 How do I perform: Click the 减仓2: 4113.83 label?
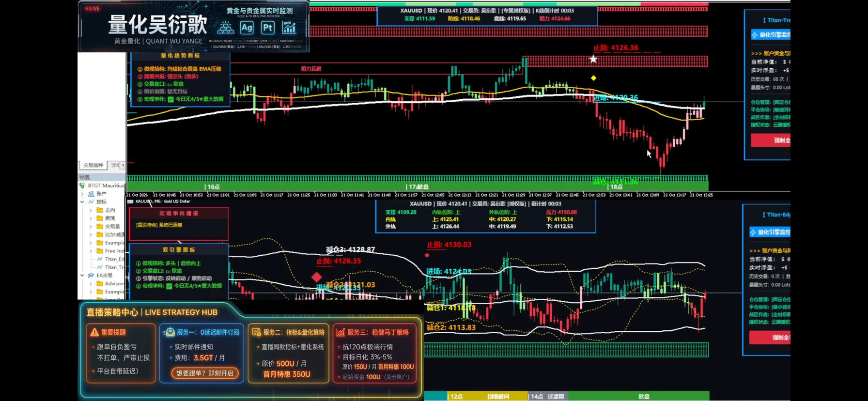(451, 327)
